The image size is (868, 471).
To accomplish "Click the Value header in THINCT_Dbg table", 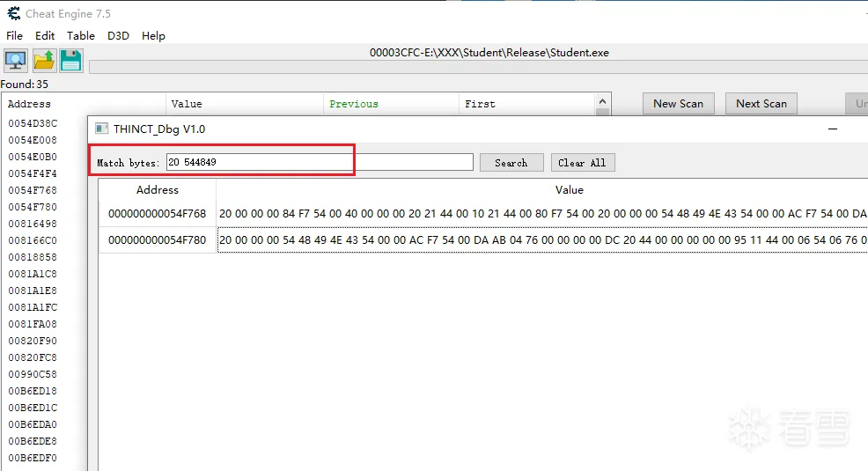I will coord(569,190).
